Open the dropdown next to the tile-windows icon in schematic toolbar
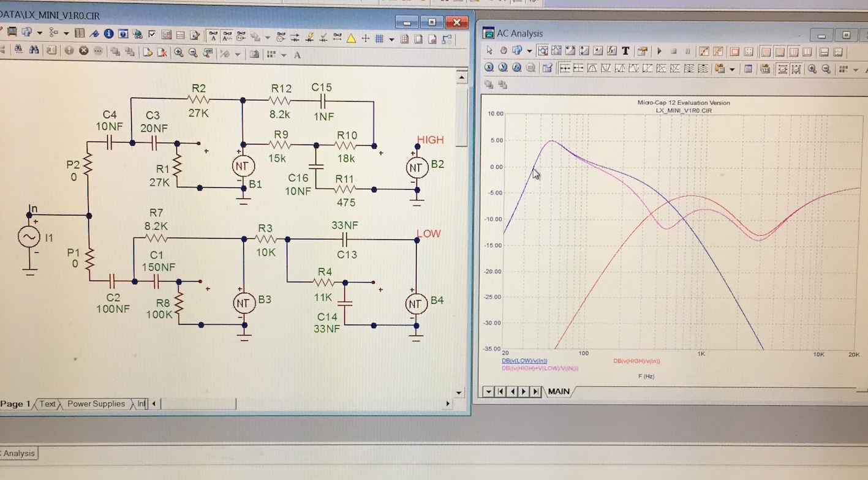The image size is (868, 480). click(x=284, y=55)
